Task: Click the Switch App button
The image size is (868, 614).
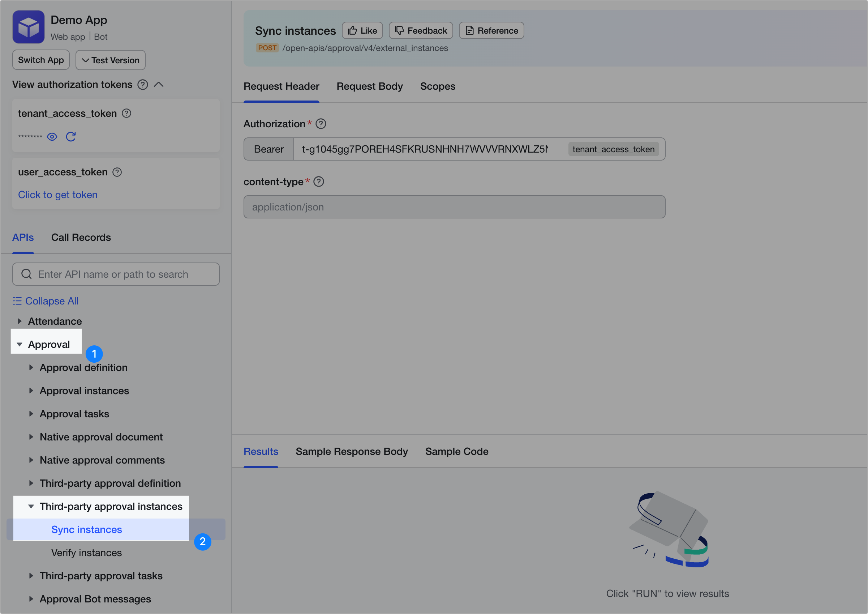Action: coord(41,60)
